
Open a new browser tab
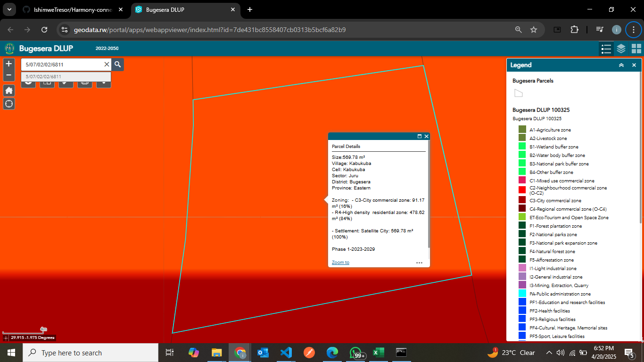(x=250, y=9)
